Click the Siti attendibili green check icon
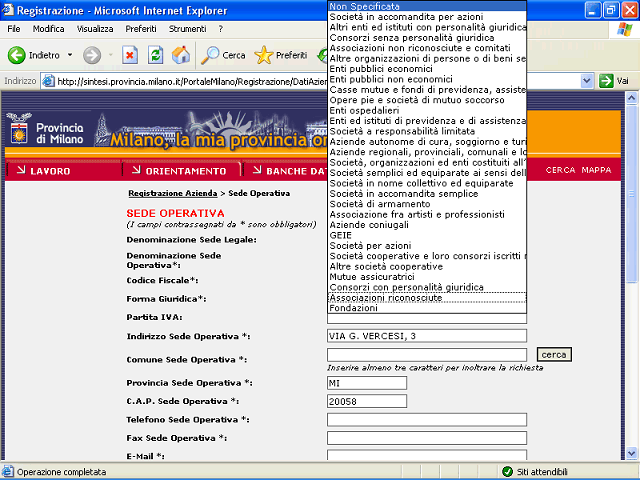This screenshot has height=480, width=640. coord(507,472)
